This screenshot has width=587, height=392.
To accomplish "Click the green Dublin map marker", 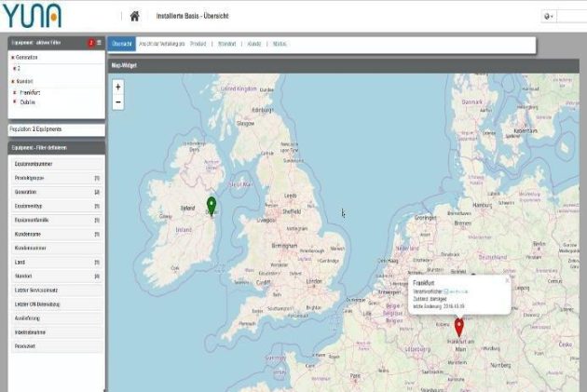I will point(212,205).
